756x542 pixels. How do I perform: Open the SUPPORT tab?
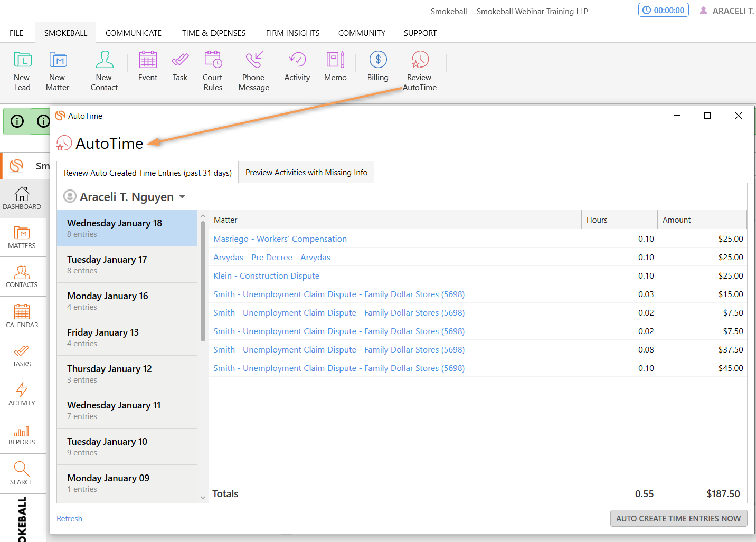420,33
